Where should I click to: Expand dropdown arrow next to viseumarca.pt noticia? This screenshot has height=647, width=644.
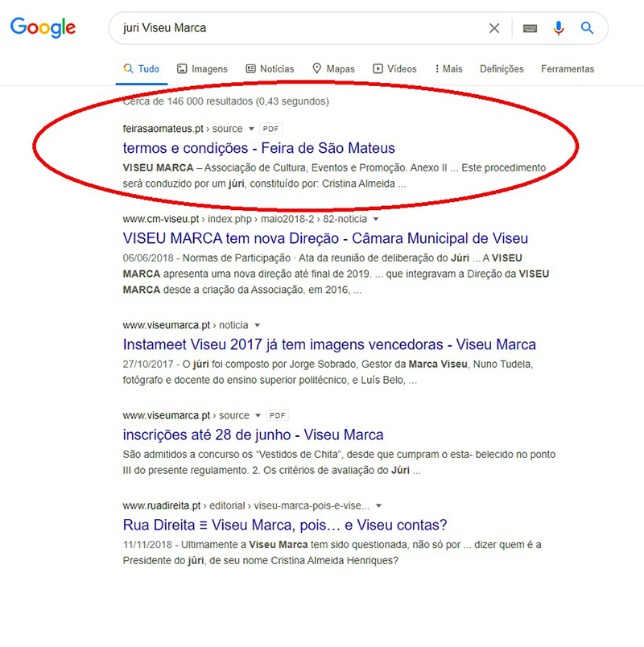[257, 325]
